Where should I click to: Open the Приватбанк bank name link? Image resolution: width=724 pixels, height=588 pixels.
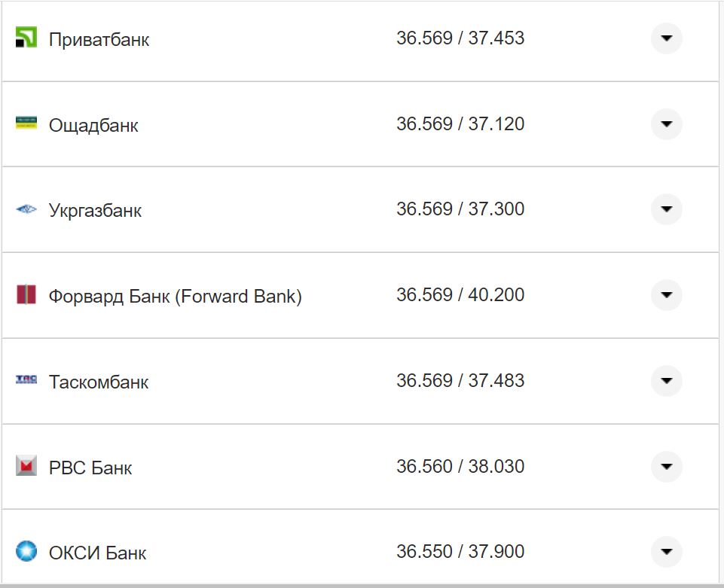pyautogui.click(x=99, y=39)
